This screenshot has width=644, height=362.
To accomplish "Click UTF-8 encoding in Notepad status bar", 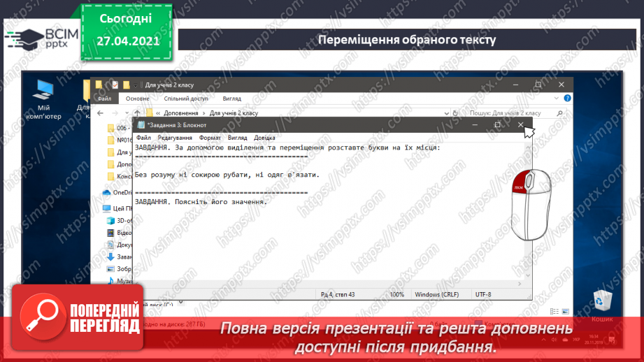I will pos(483,294).
